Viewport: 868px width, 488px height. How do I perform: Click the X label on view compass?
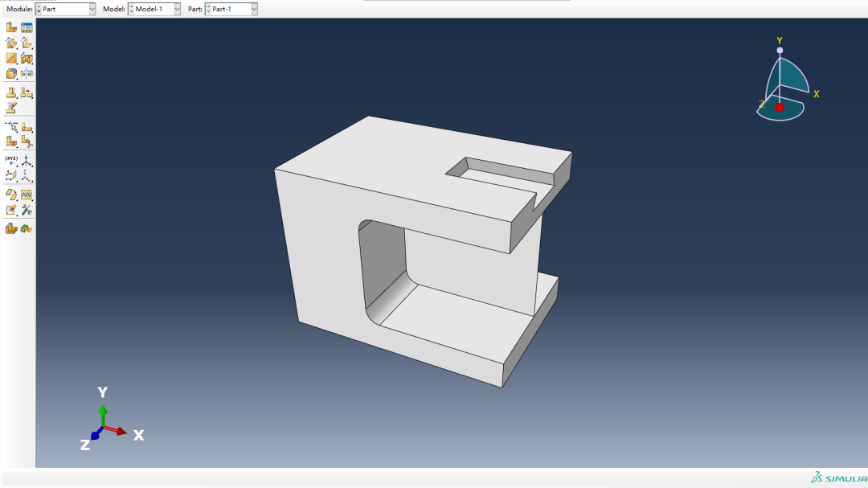pyautogui.click(x=816, y=94)
